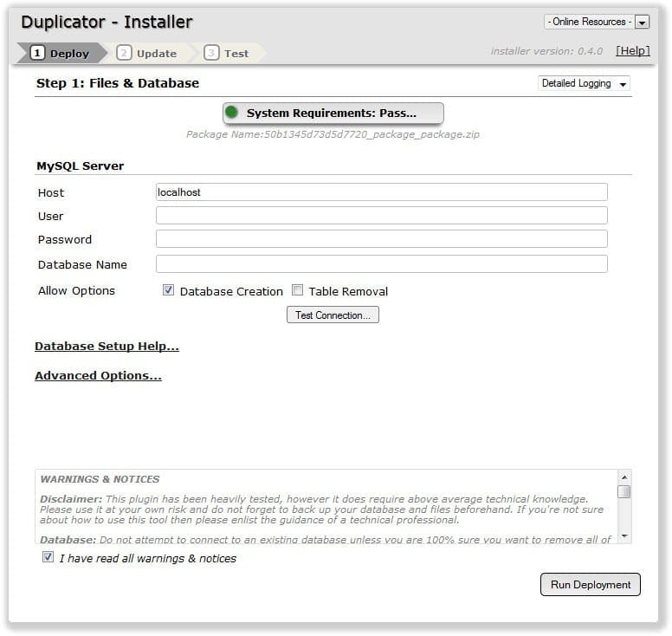672x636 pixels.
Task: Click the Host input field
Action: pyautogui.click(x=381, y=192)
